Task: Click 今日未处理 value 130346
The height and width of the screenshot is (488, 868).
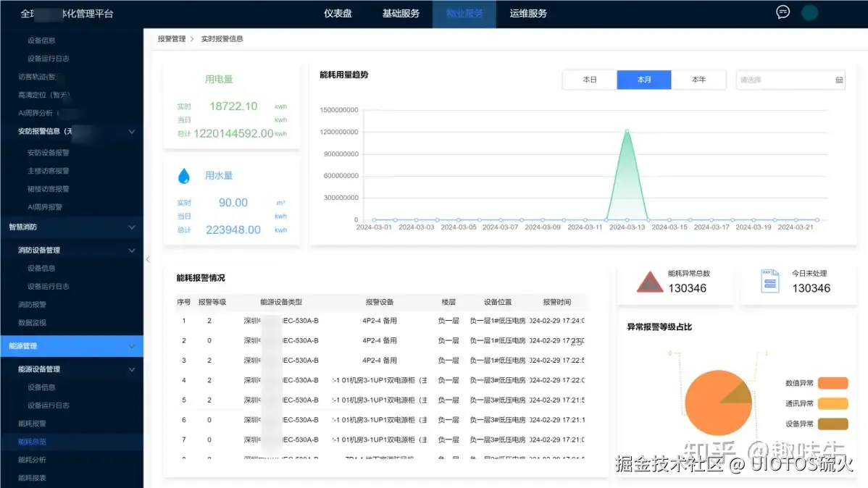Action: point(811,288)
